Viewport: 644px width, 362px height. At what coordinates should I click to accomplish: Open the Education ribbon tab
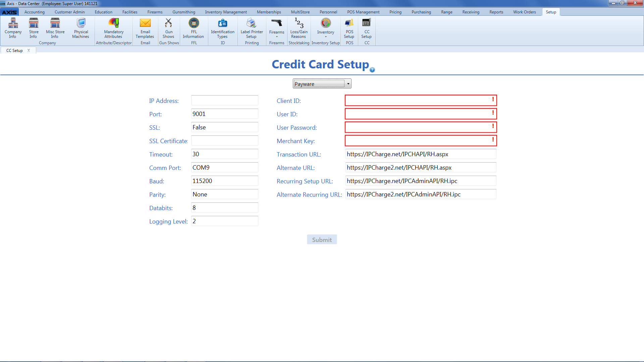pyautogui.click(x=104, y=12)
